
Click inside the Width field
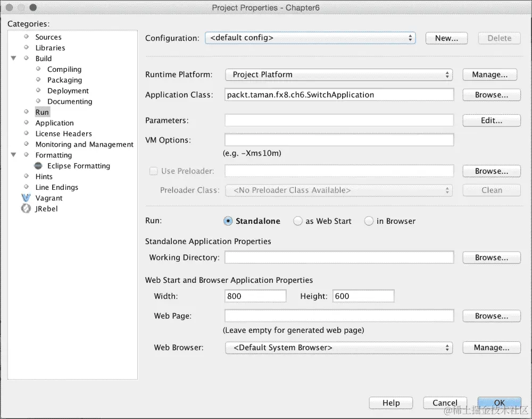[x=254, y=296]
